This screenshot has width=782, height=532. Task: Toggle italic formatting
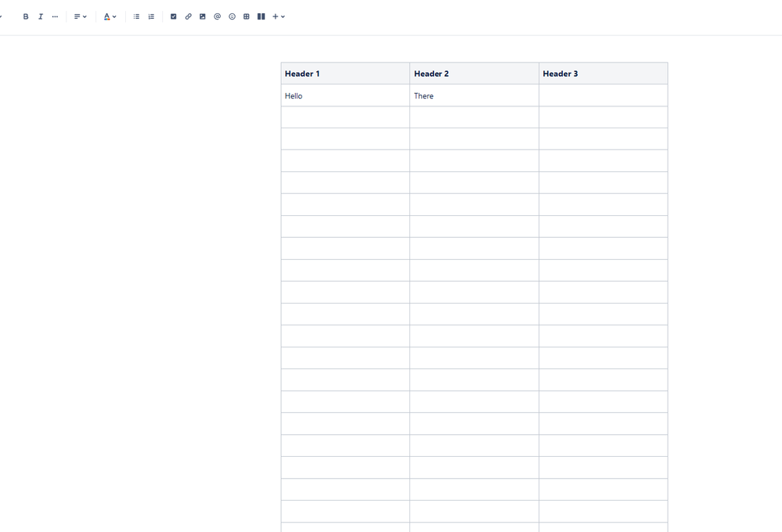point(41,16)
